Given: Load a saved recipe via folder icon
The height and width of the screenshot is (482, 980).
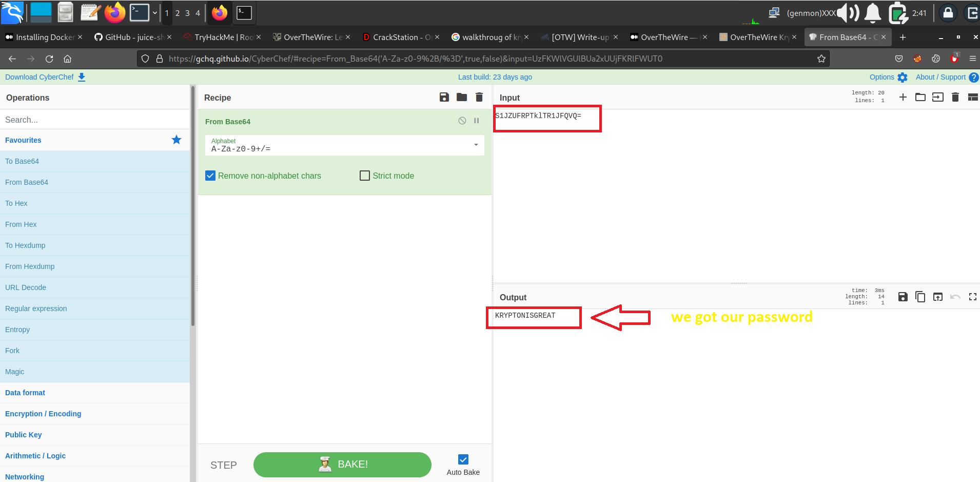Looking at the screenshot, I should pyautogui.click(x=462, y=97).
